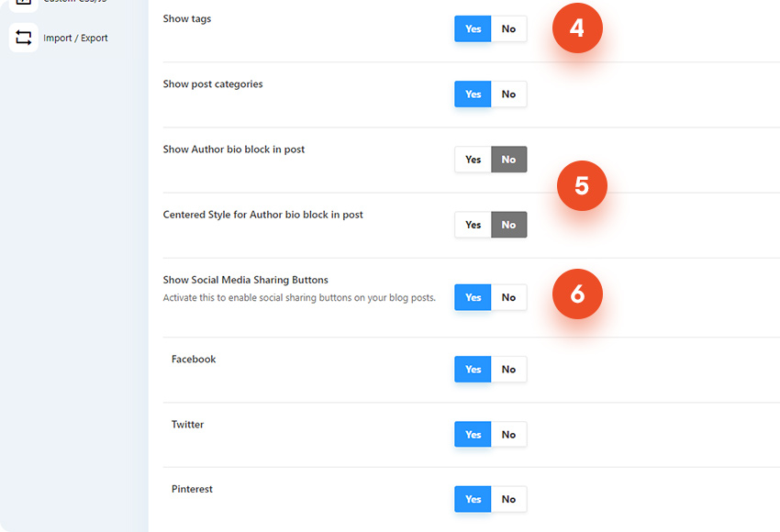Select No for Centered Style Author bio
Screen dimensions: 780x532
coord(509,225)
